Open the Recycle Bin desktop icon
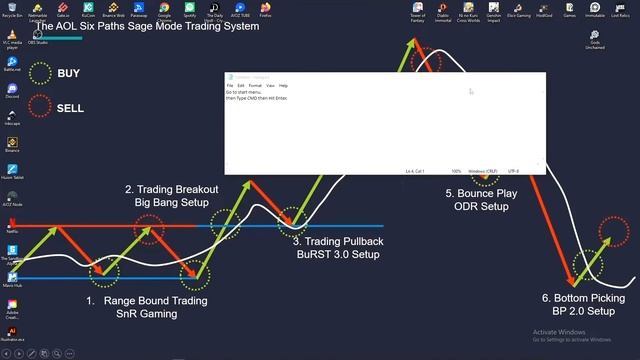 click(12, 10)
